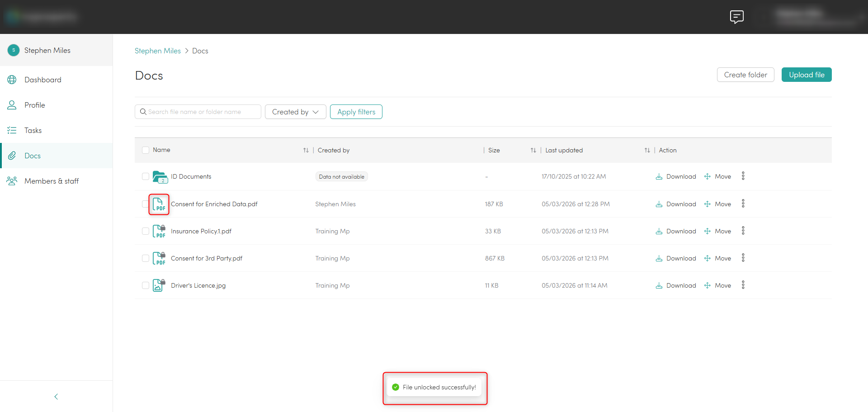
Task: Click Docs breadcrumb text
Action: click(x=200, y=51)
